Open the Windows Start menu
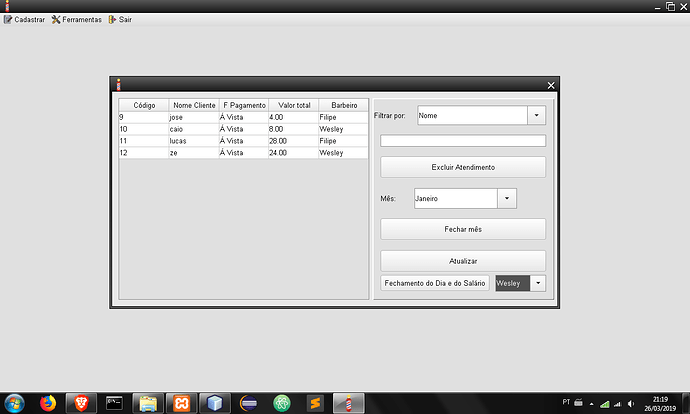This screenshot has height=414, width=690. coord(14,403)
